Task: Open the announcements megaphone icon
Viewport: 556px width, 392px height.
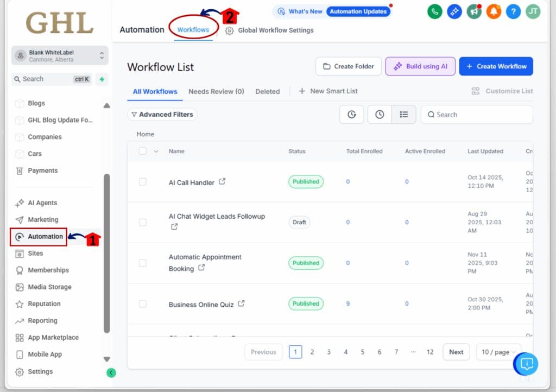Action: click(473, 11)
